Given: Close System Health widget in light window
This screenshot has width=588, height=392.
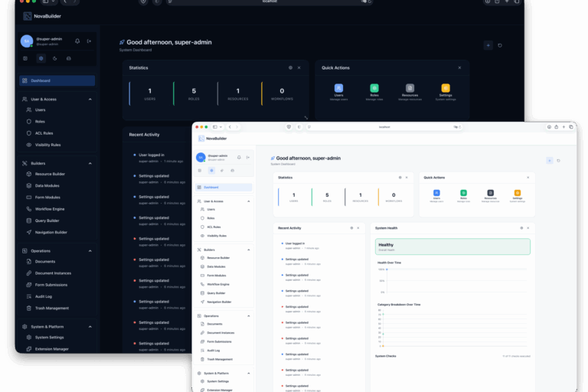Looking at the screenshot, I should (528, 228).
